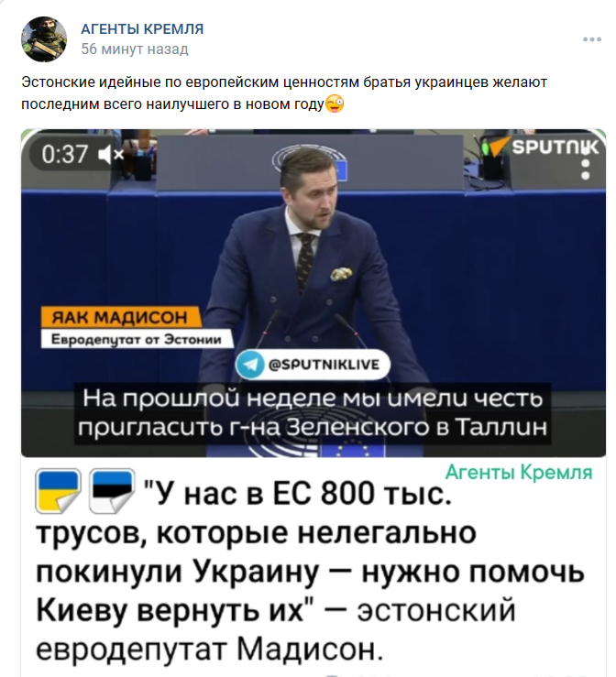The width and height of the screenshot is (616, 677).
Task: Play the Sputnik video thumbnail
Action: tap(313, 293)
